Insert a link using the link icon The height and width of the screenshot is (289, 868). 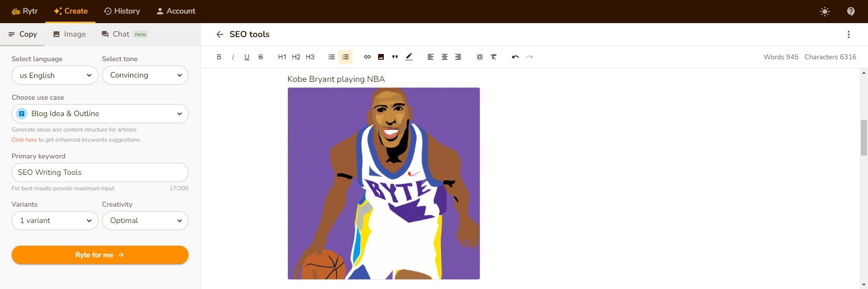click(367, 57)
